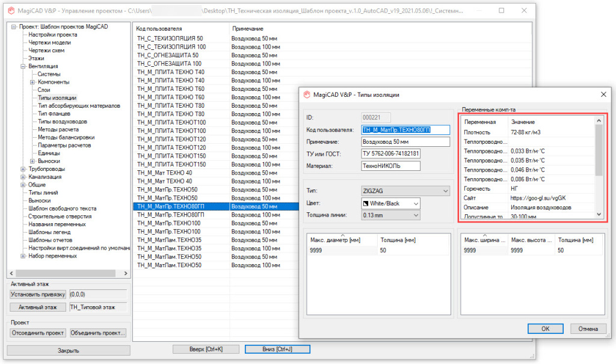Confirm the dialog with OK
Image resolution: width=616 pixels, height=364 pixels.
pos(545,329)
